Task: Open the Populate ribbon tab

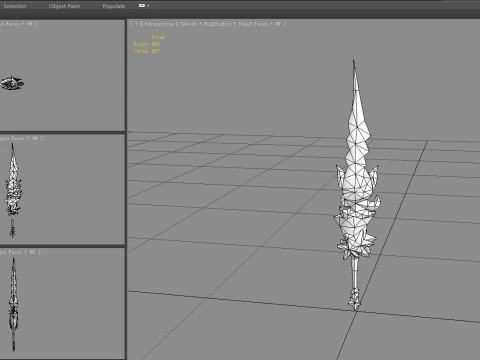Action: 114,6
